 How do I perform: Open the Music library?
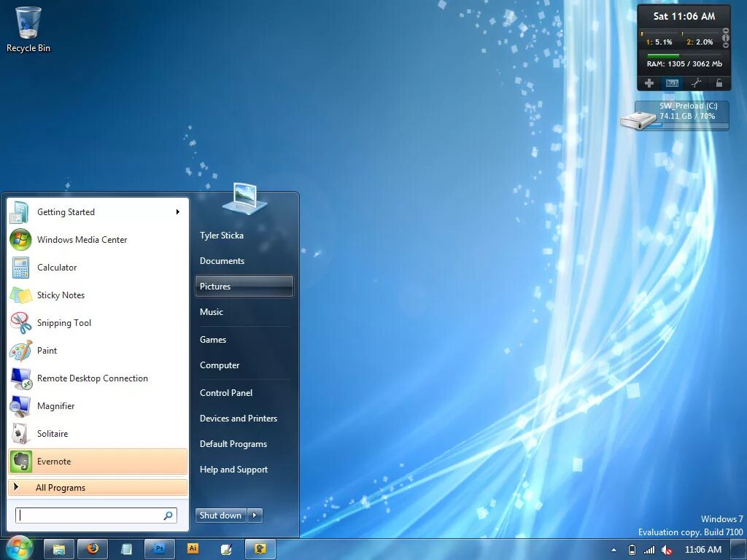click(244, 312)
